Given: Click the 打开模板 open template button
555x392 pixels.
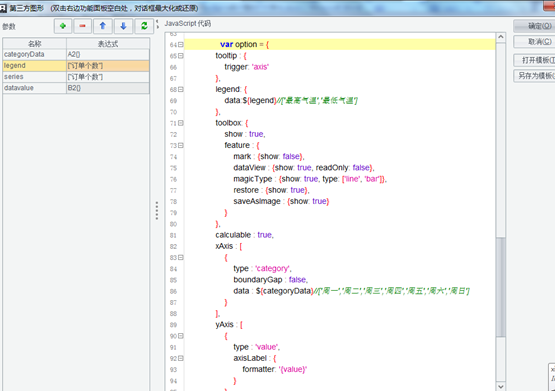Looking at the screenshot, I should [534, 60].
